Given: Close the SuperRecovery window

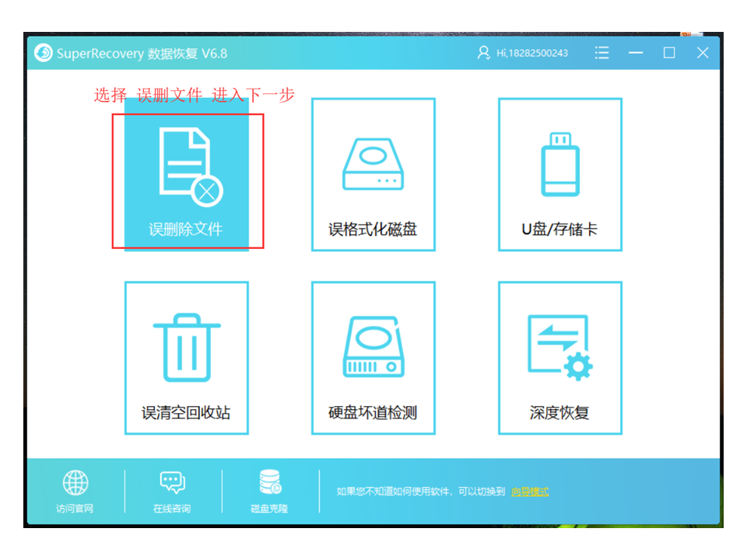Looking at the screenshot, I should click(703, 53).
